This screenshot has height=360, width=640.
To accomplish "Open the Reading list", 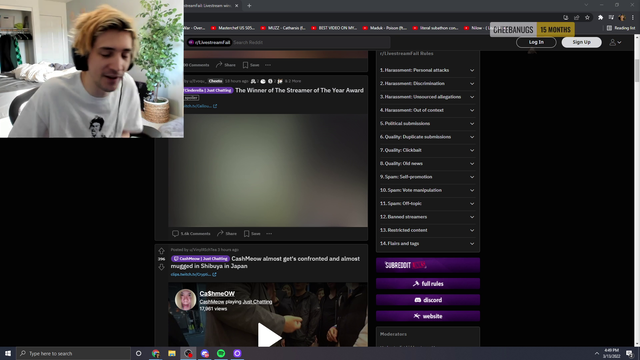I will pos(621,28).
